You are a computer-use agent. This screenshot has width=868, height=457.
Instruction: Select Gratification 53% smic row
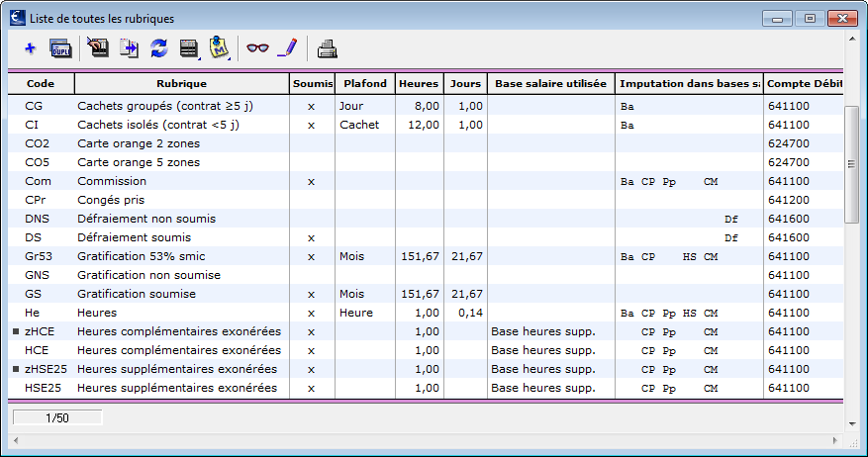coord(426,256)
